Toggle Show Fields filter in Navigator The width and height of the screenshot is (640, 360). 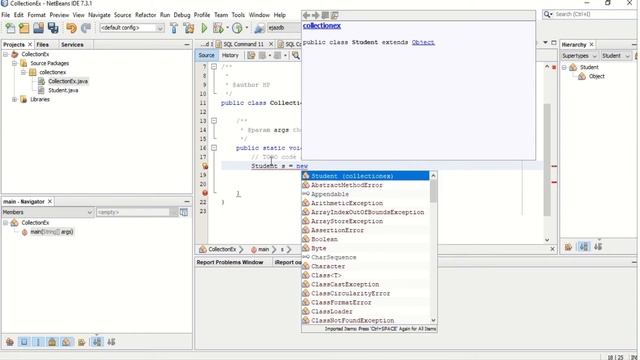24,342
